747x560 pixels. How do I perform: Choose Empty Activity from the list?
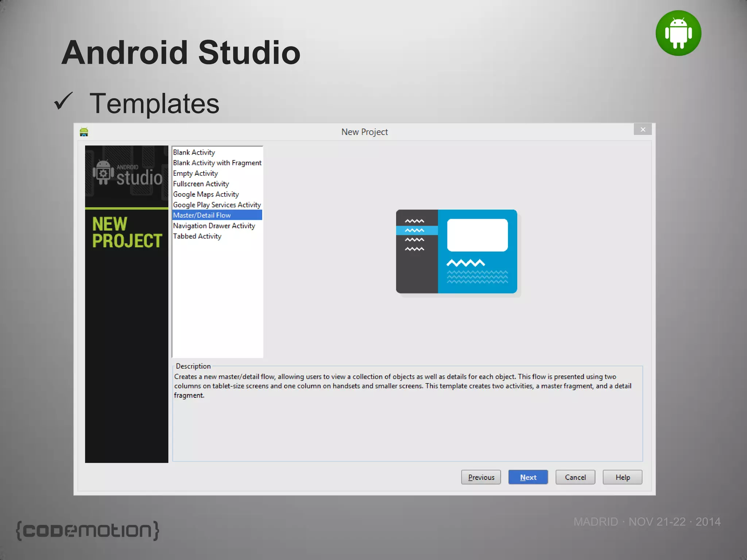pos(217,174)
